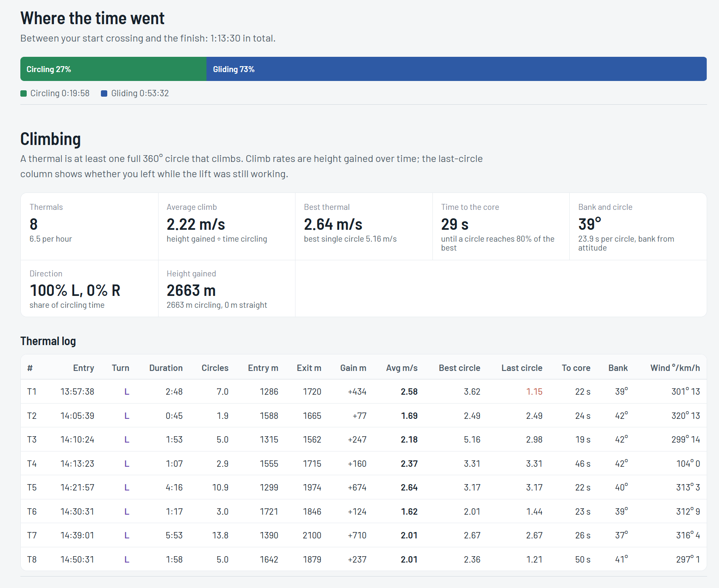Viewport: 719px width, 588px height.
Task: Click the Thermal log heading
Action: [48, 341]
